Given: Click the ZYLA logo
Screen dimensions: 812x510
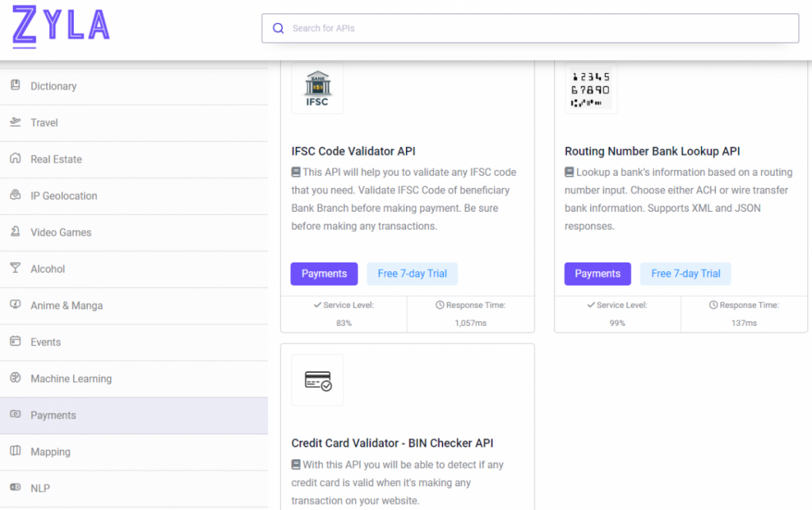Looking at the screenshot, I should point(61,26).
